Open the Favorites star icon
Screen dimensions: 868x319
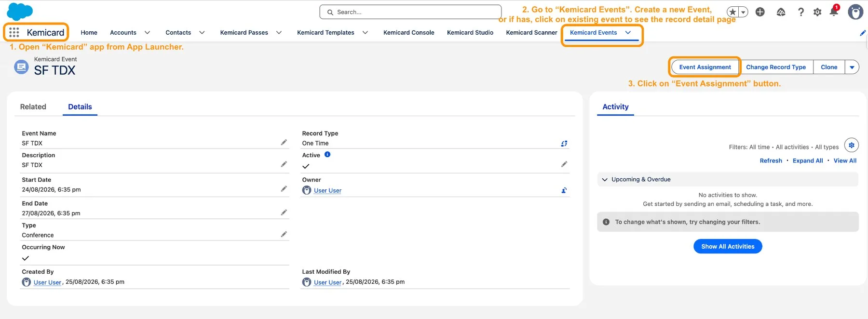[733, 12]
